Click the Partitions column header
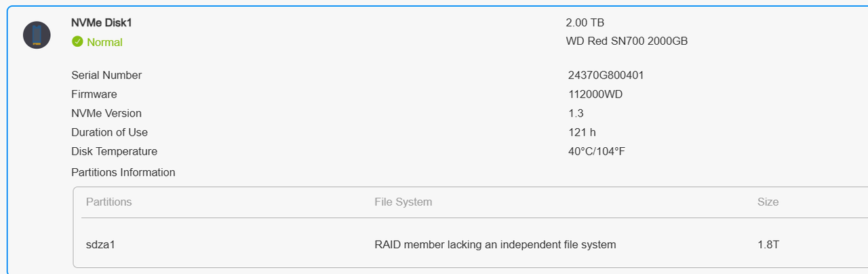 click(x=109, y=202)
